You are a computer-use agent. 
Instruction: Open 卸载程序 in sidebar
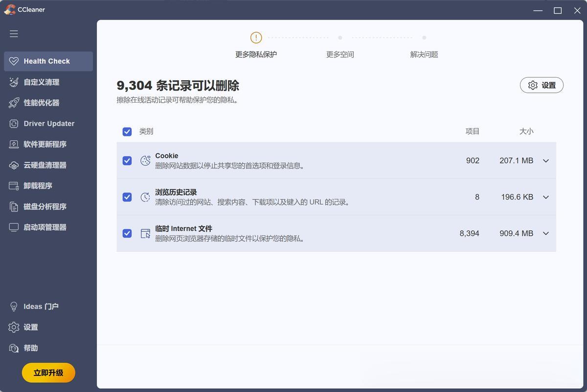(48, 186)
